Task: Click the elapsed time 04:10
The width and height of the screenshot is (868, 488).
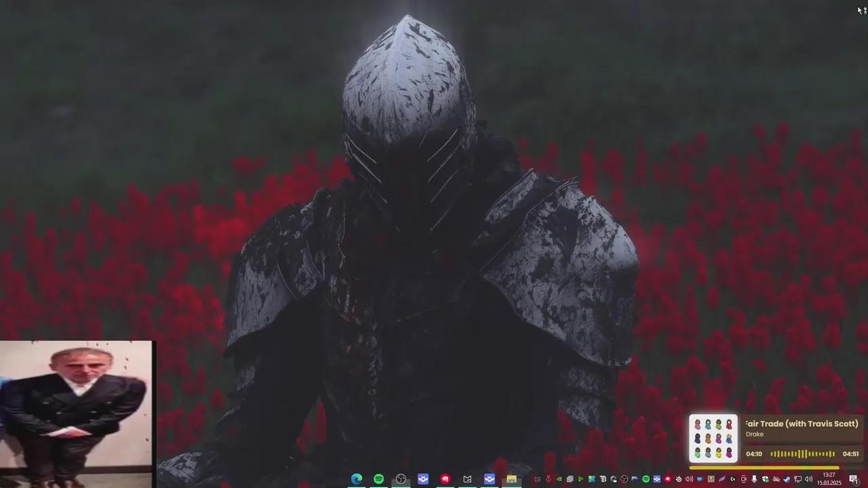Action: pos(754,454)
